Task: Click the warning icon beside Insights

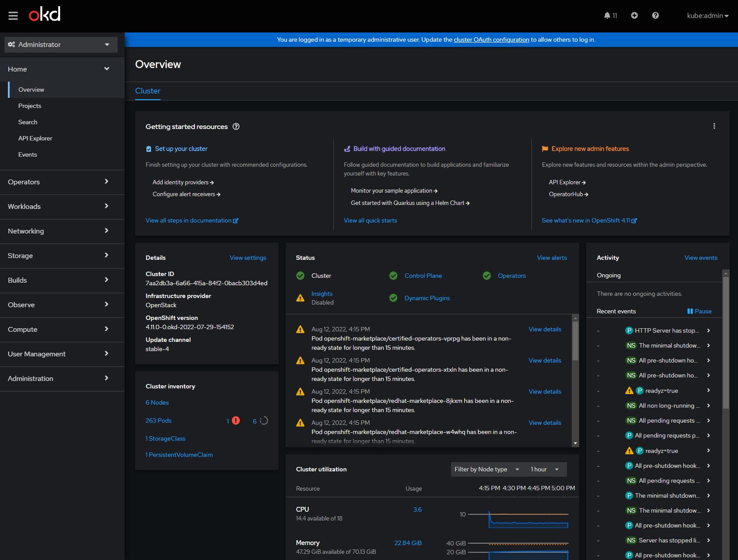Action: click(x=300, y=298)
